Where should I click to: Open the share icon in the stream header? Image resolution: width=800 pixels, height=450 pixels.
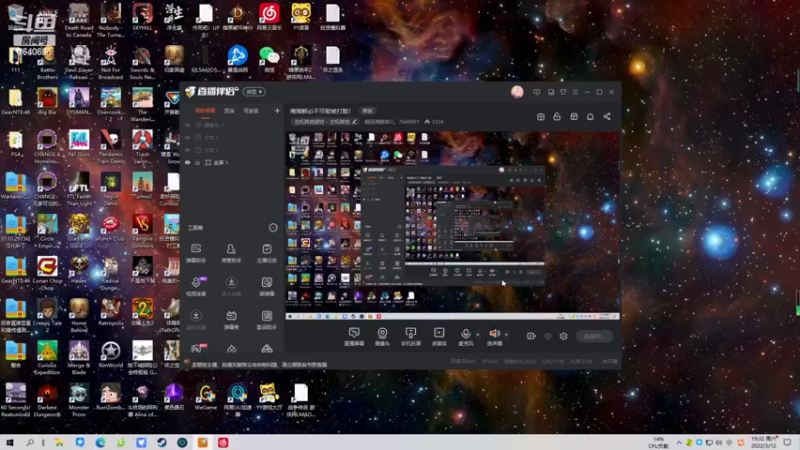pyautogui.click(x=607, y=117)
